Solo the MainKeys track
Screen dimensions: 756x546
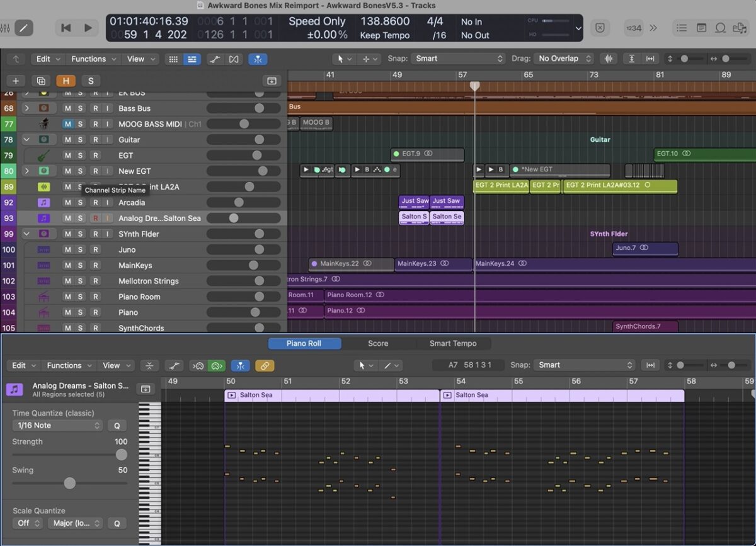[x=80, y=265]
